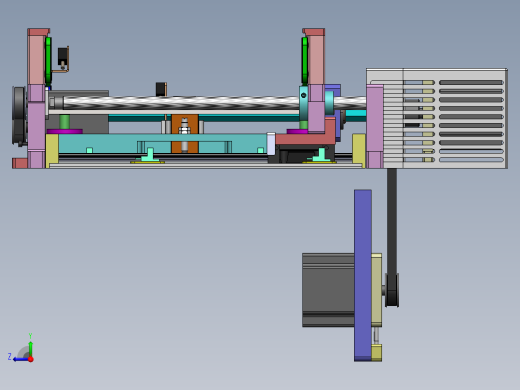520x390 pixels.
Task: Select the pink upper column on the right
Action: tap(316, 59)
